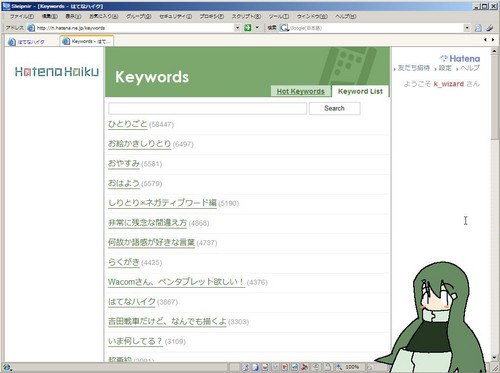Click the Search button
Screen dimensions: 500x373
335,108
